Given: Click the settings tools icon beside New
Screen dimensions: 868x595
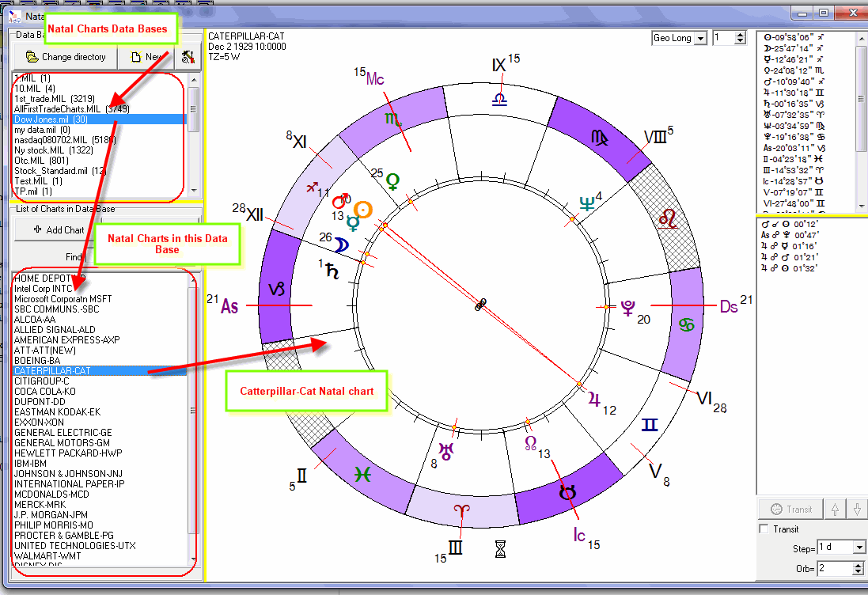Looking at the screenshot, I should [188, 57].
